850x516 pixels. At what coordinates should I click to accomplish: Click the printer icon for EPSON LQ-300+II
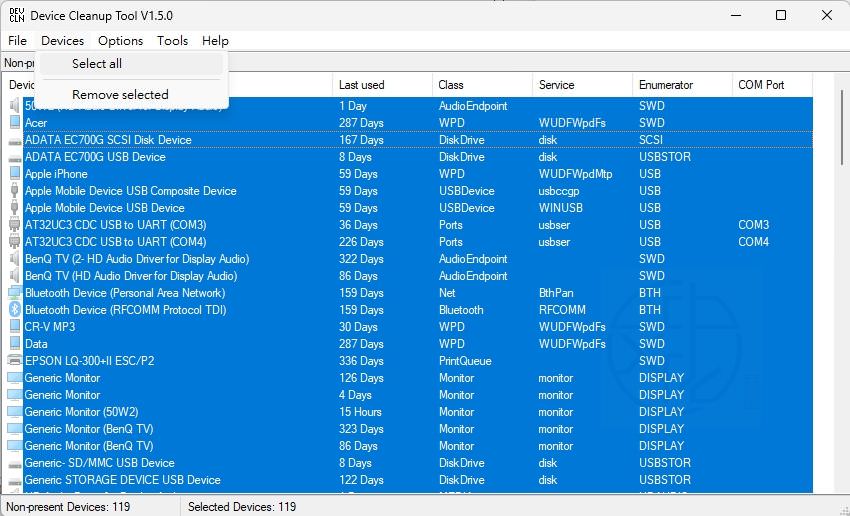click(14, 361)
